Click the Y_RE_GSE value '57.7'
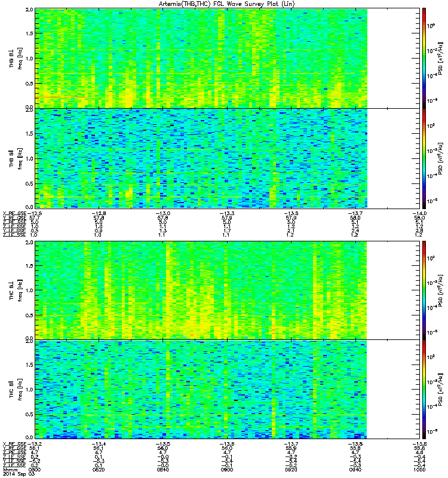The width and height of the screenshot is (448, 478). 34,217
